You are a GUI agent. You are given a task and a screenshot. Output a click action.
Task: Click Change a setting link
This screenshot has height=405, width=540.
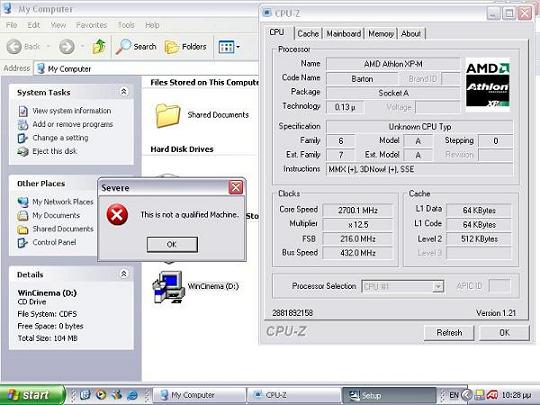point(60,138)
